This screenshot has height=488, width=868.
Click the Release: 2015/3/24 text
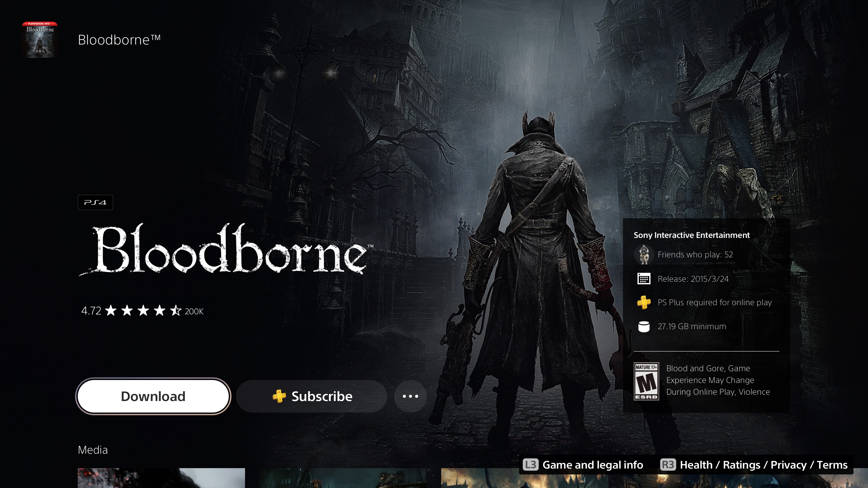pos(693,279)
